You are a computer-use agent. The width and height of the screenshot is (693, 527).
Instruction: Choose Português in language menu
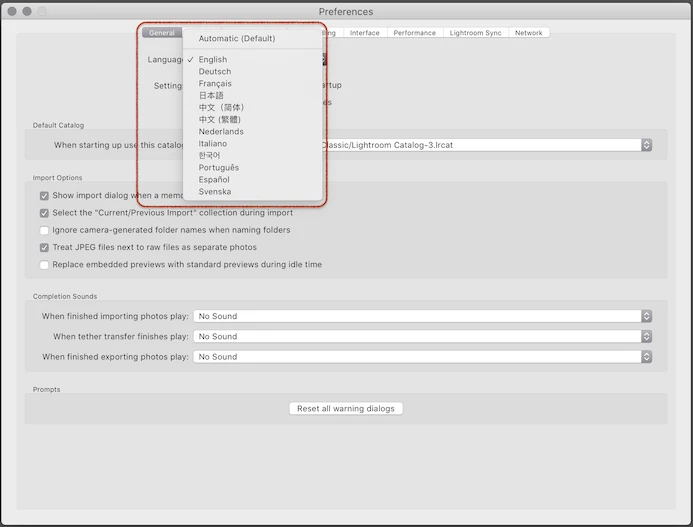252,168
